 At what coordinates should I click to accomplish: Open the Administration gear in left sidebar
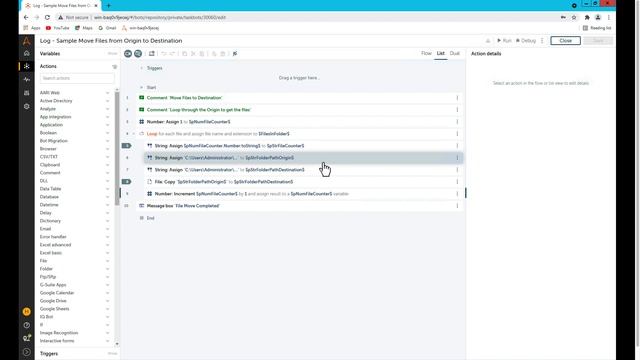point(27,106)
